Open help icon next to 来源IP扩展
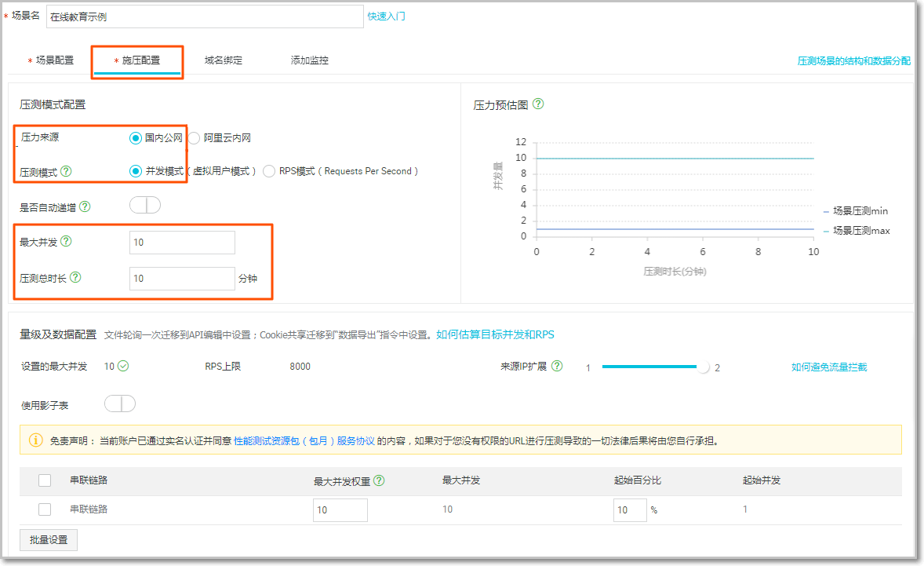Screen dimensions: 924x566 tap(557, 366)
